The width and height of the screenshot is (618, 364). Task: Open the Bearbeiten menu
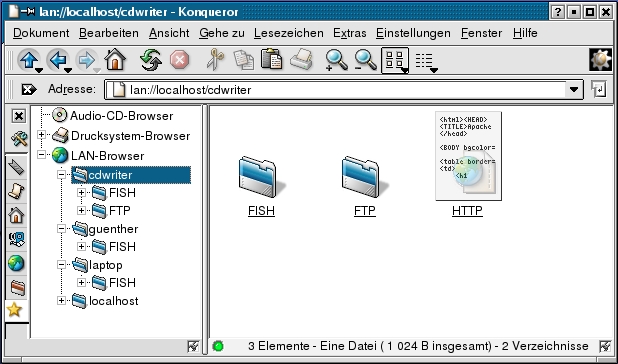point(109,33)
